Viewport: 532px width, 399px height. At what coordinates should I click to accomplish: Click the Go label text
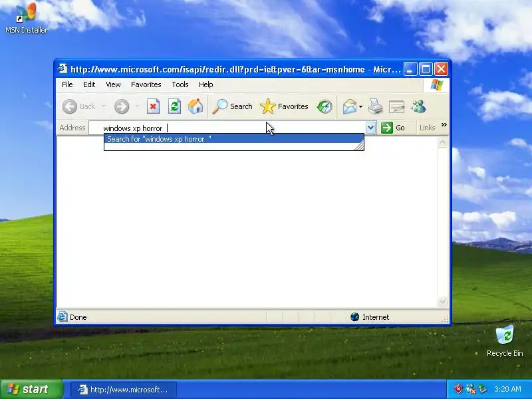click(400, 128)
